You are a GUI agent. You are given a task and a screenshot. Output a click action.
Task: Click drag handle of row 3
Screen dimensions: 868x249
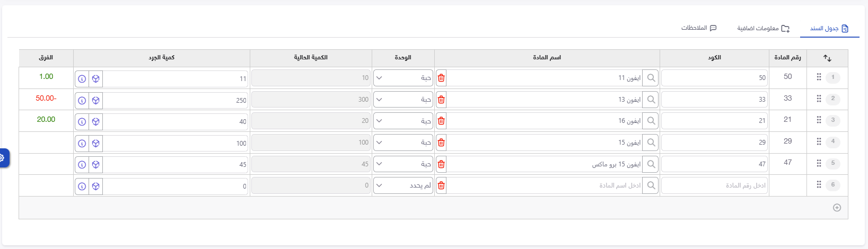point(819,120)
